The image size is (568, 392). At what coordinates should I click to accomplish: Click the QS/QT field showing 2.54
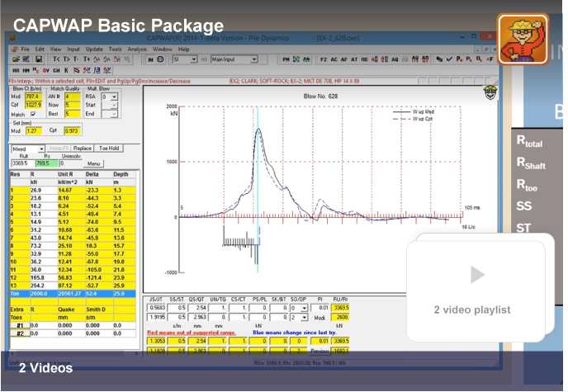pos(197,308)
